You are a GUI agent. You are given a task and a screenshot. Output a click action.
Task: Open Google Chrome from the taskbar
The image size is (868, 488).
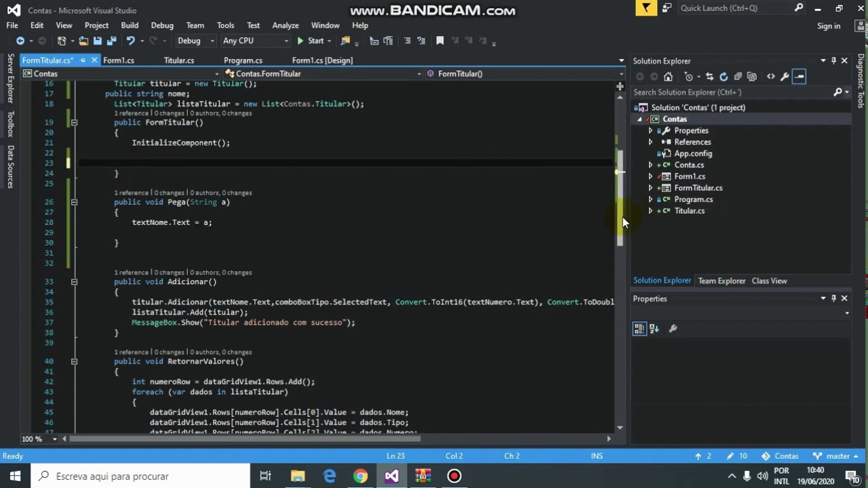pos(361,476)
